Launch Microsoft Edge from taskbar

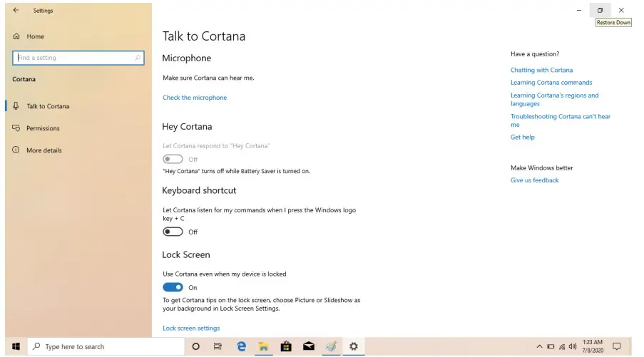click(x=241, y=347)
